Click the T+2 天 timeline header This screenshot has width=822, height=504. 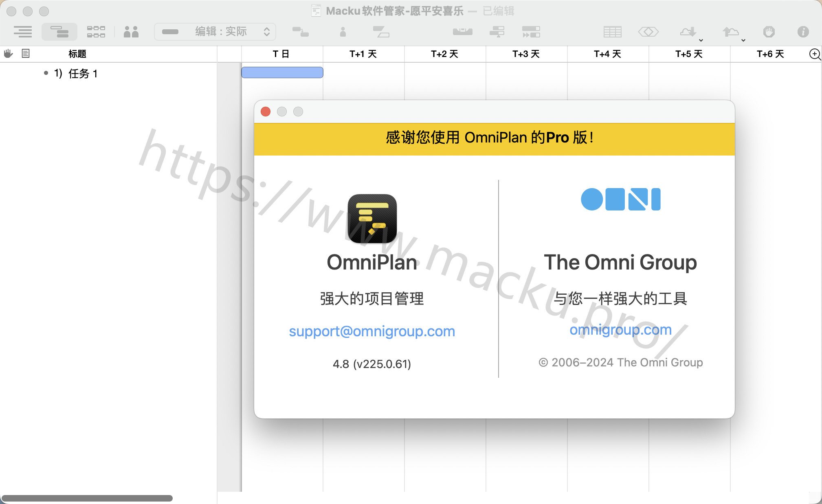[x=444, y=54]
